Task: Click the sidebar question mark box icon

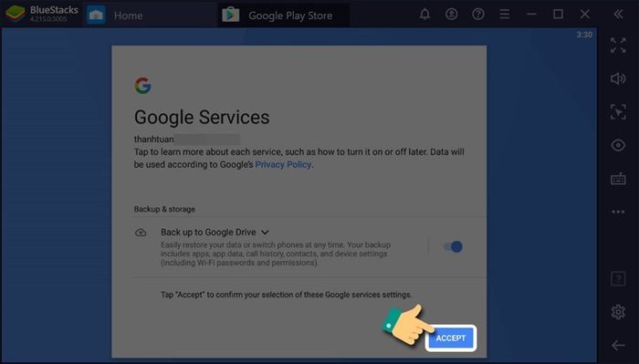Action: pyautogui.click(x=618, y=279)
